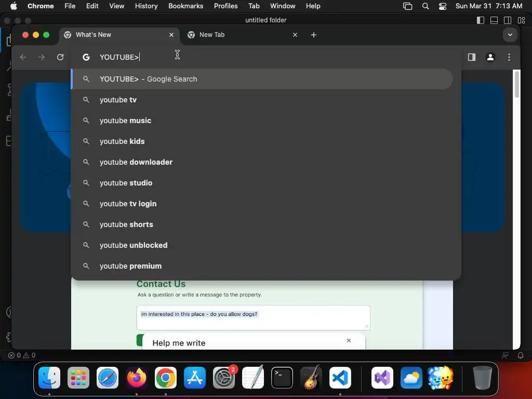The image size is (532, 399).
Task: Close the New Tab tab
Action: pos(295,35)
